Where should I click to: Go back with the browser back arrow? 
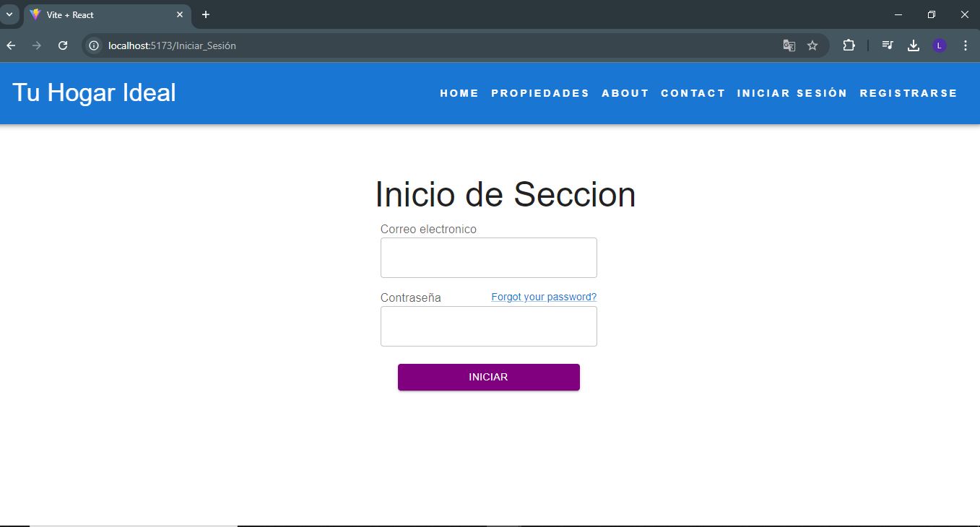11,45
